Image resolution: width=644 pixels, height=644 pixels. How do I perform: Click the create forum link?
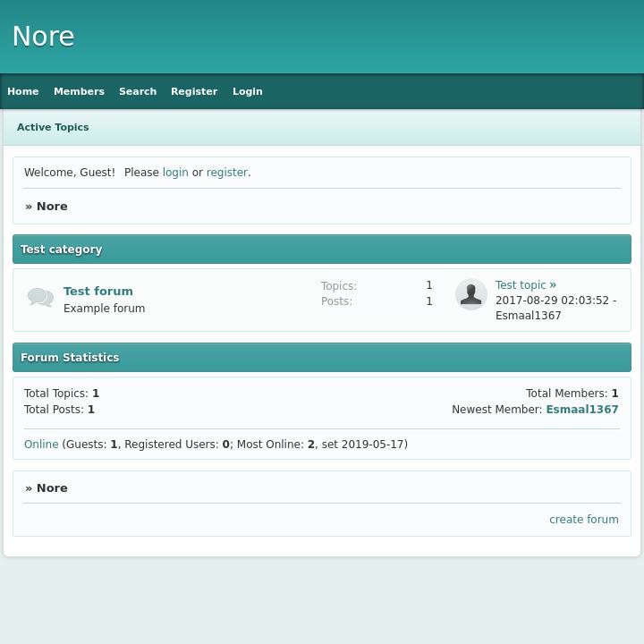[584, 520]
